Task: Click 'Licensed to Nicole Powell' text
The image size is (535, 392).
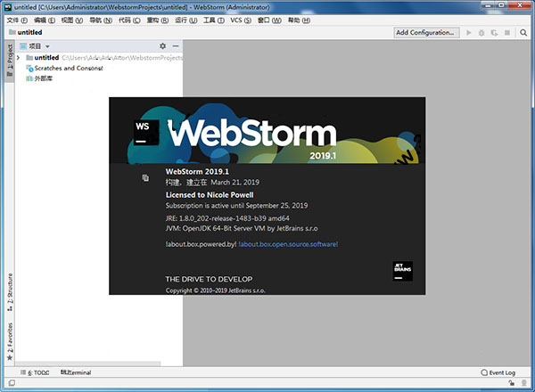Action: [x=210, y=194]
